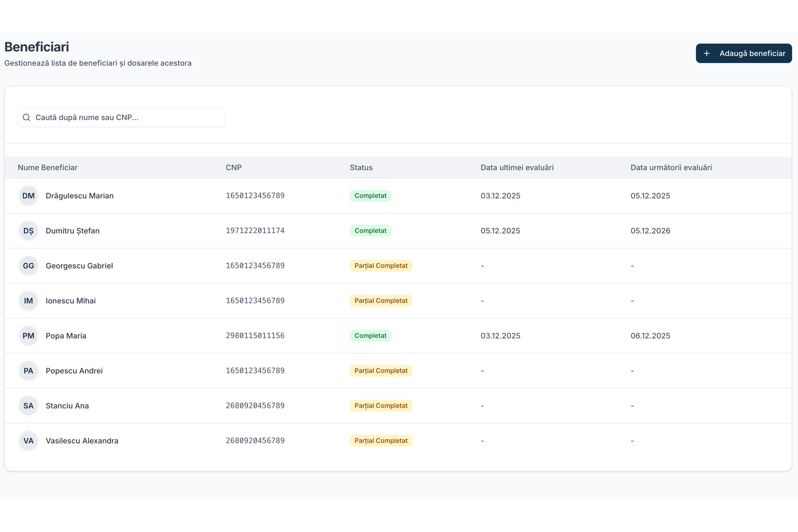Click the DȘ avatar for Dumitru Ștefan
Screen dimensions: 798x532
(x=29, y=231)
